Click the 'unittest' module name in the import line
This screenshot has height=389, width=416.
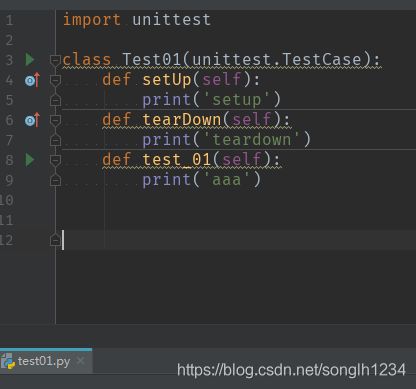(x=172, y=20)
